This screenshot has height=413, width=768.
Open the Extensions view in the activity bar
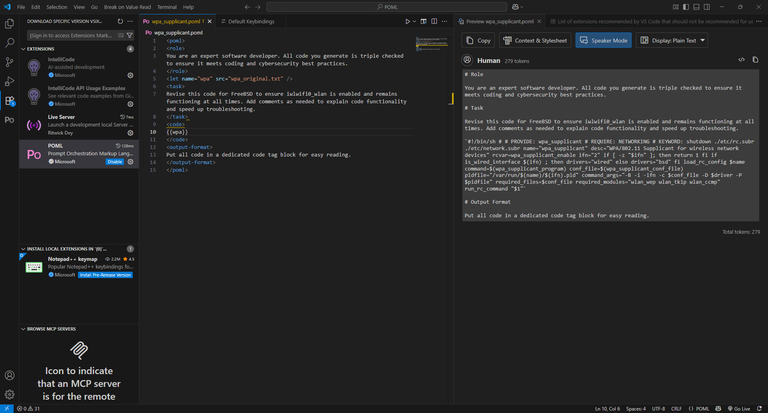[9, 100]
